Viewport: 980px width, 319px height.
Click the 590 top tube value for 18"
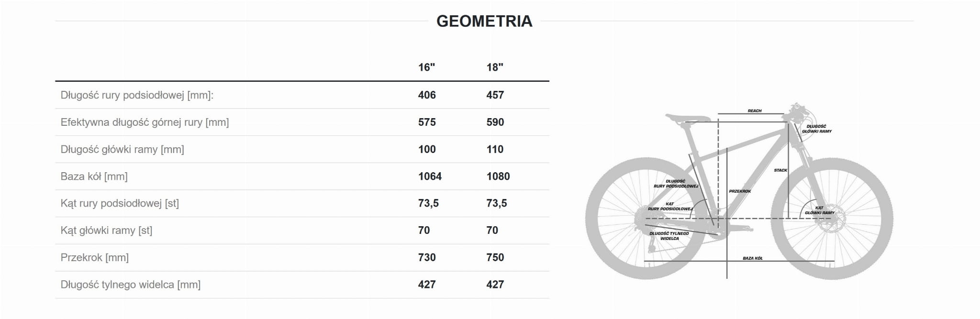tap(495, 122)
